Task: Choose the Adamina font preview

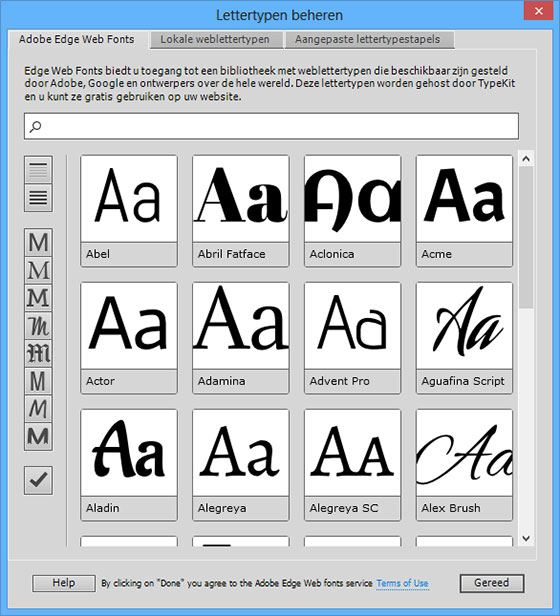Action: coord(241,337)
